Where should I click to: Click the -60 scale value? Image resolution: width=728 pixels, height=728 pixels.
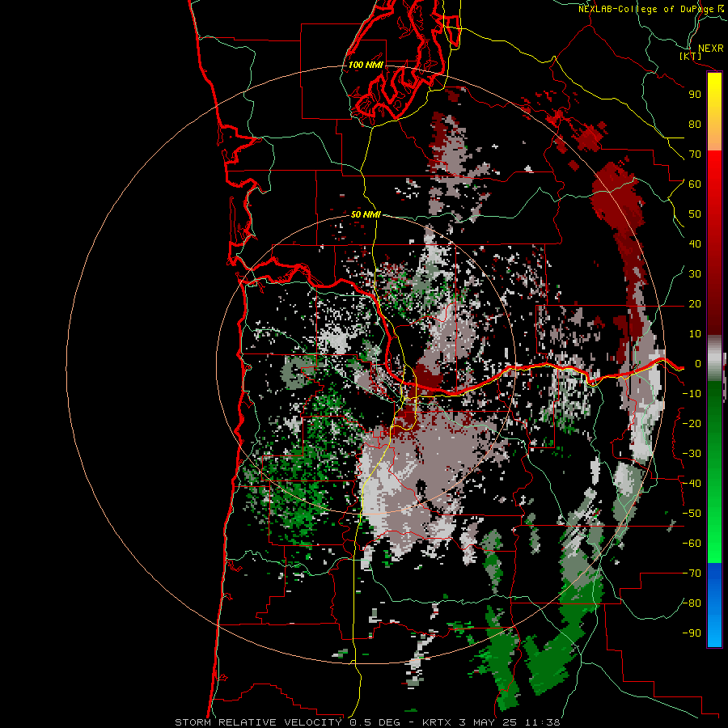(x=692, y=544)
